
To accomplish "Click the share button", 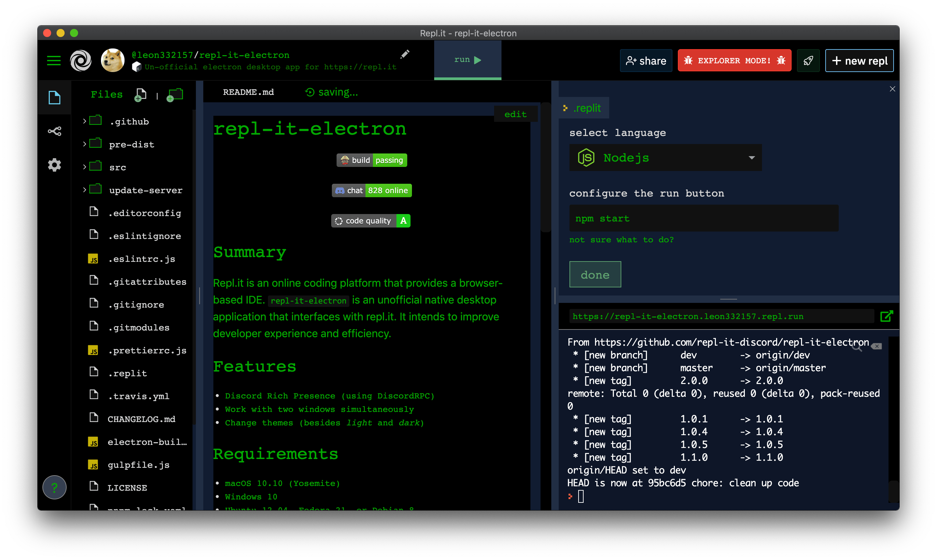I will tap(646, 61).
